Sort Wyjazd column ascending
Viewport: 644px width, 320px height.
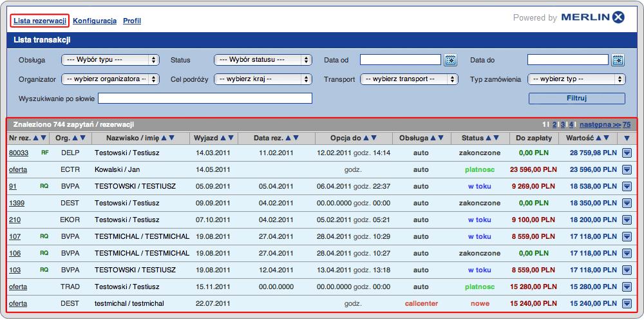[x=223, y=138]
